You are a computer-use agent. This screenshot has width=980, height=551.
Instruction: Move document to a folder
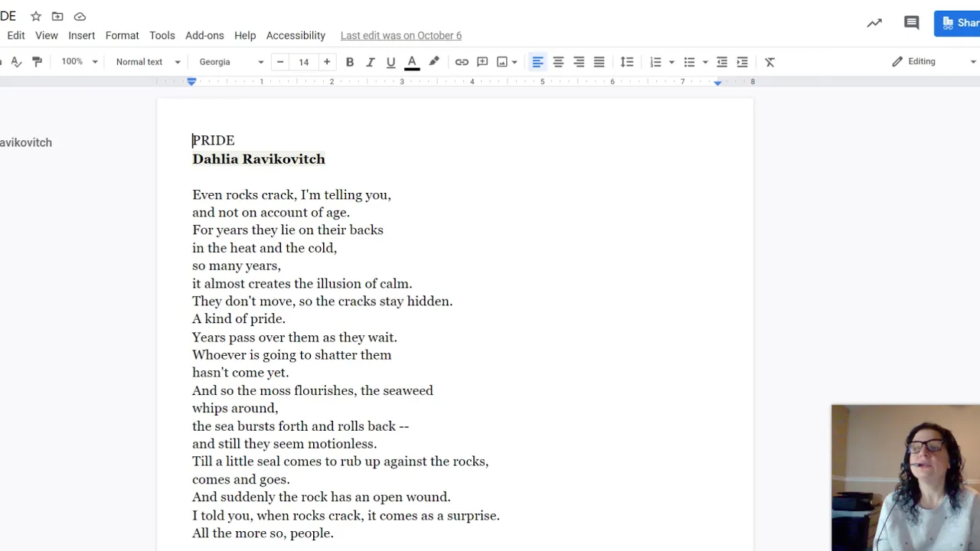57,16
